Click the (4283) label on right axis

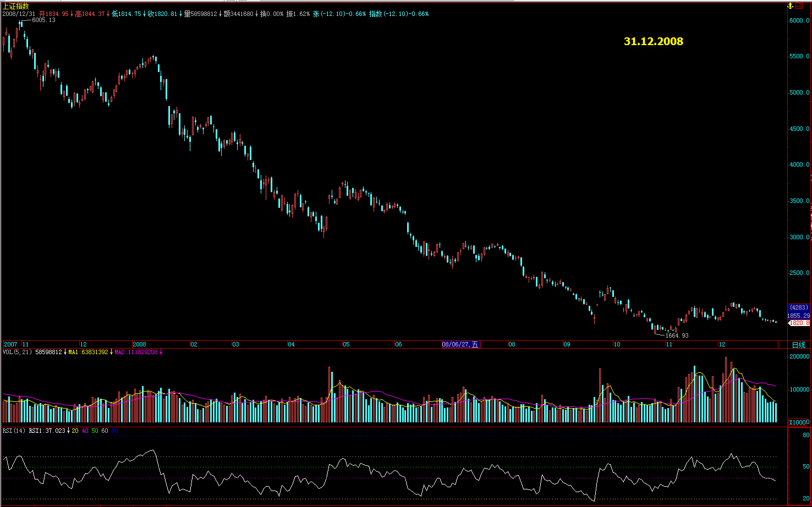click(x=799, y=307)
